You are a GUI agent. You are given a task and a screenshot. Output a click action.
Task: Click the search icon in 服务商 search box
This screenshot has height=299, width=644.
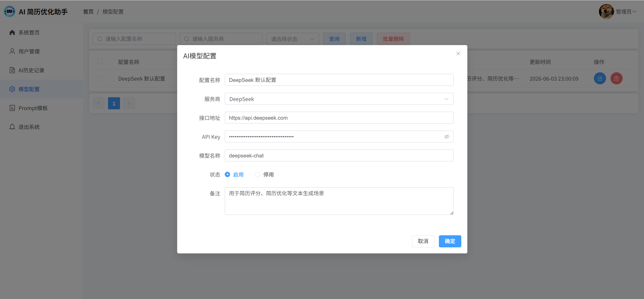click(x=187, y=39)
